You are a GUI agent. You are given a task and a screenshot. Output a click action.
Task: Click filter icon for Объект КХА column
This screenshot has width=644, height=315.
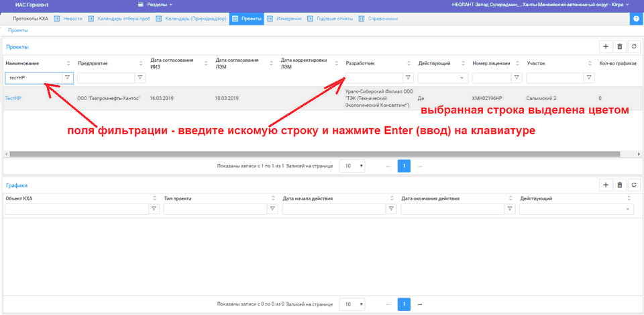[x=154, y=209]
